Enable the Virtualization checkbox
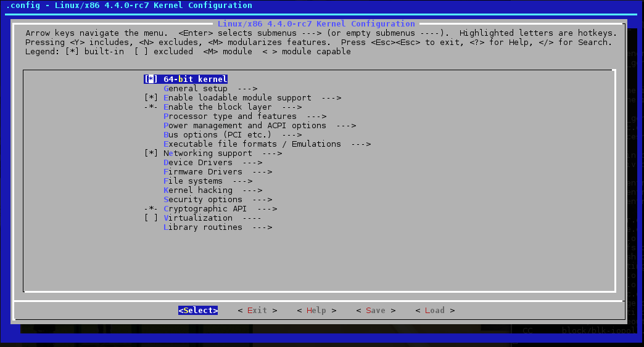Viewport: 644px width, 347px height. [x=151, y=218]
